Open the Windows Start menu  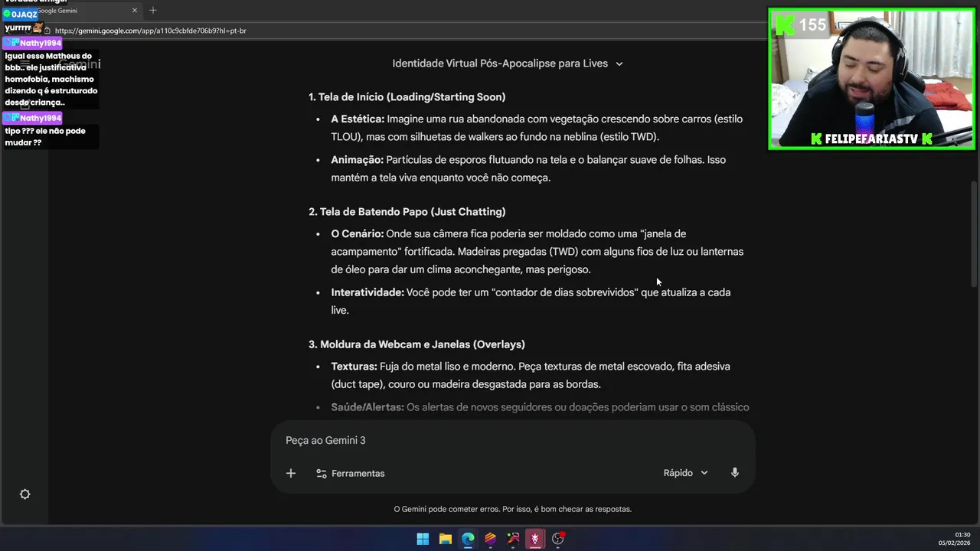[423, 539]
